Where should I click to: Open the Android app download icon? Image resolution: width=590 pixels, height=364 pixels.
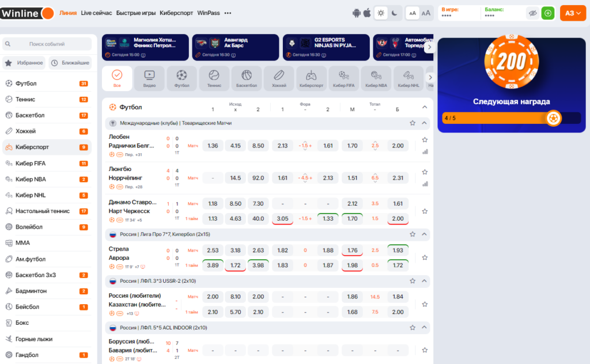[x=356, y=13]
